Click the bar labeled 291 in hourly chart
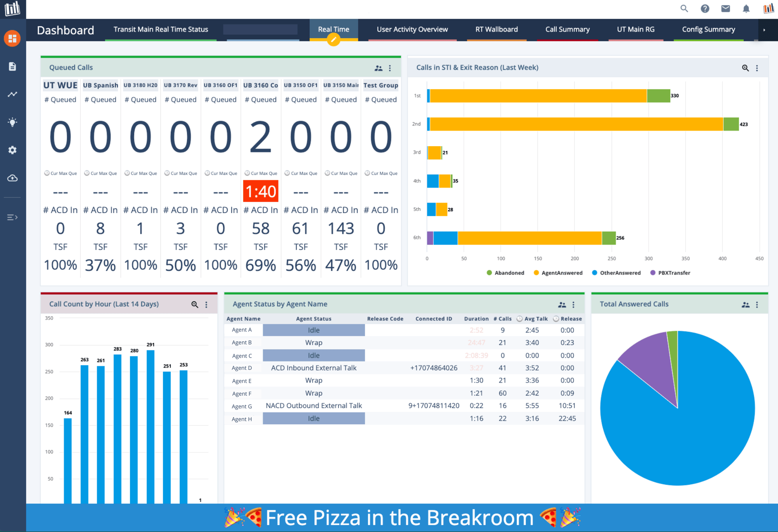The height and width of the screenshot is (532, 778). tap(151, 427)
